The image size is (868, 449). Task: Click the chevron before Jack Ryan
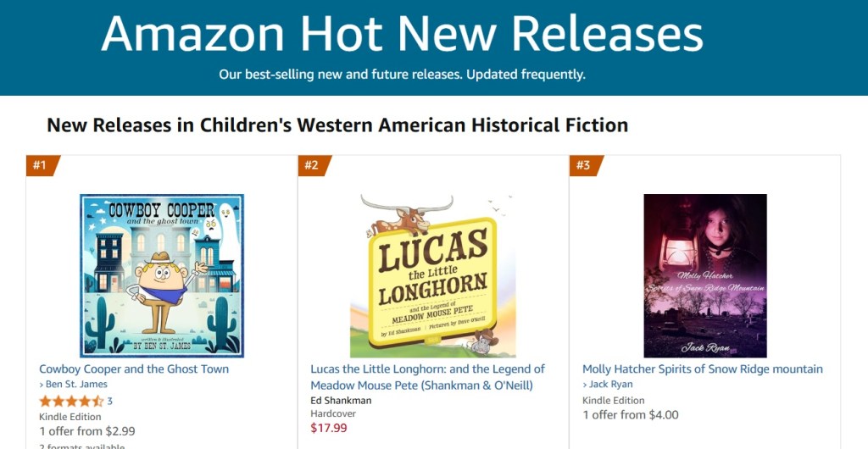(585, 385)
